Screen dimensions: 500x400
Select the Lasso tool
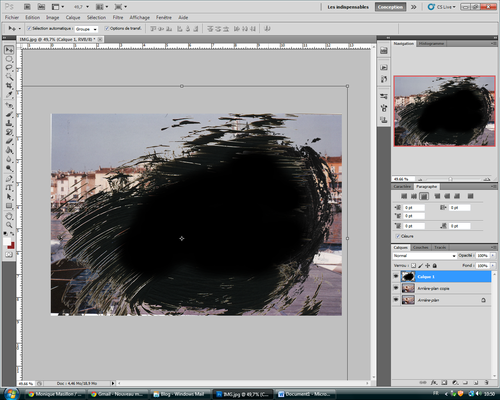click(x=9, y=68)
